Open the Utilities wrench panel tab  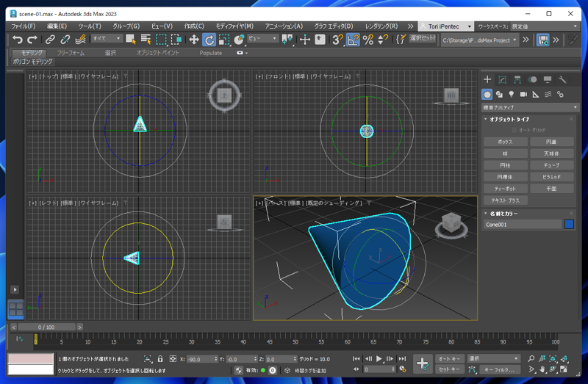(562, 79)
